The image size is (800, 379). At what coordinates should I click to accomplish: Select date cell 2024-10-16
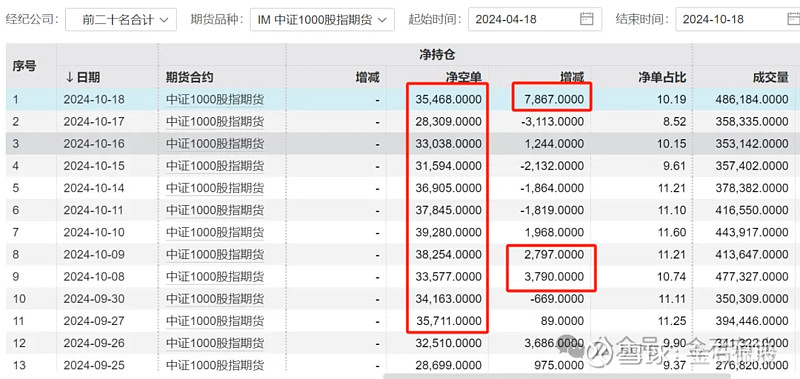[x=94, y=144]
